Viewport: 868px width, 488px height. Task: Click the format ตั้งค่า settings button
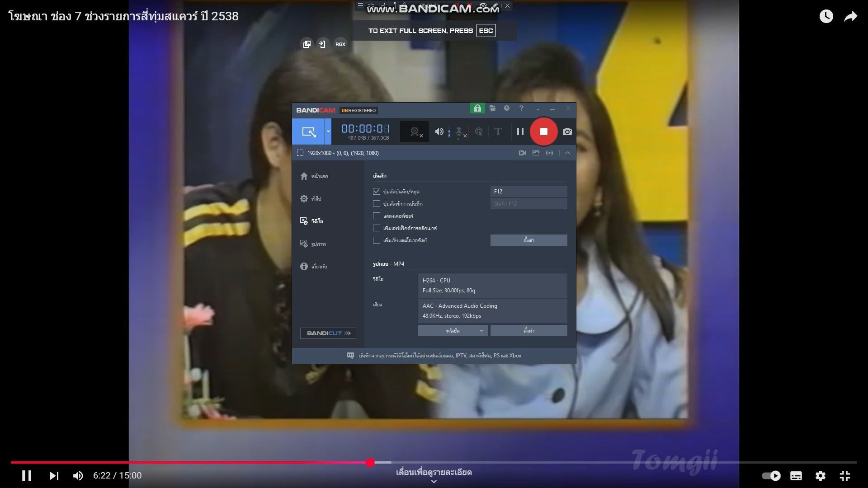pyautogui.click(x=528, y=331)
